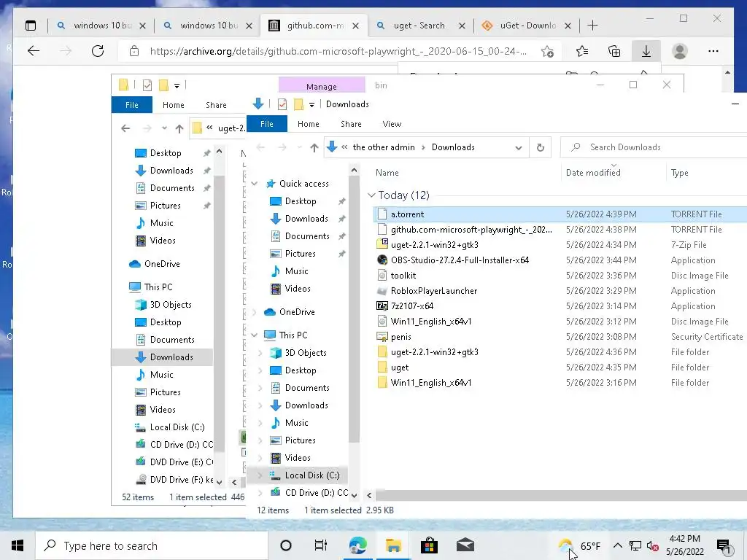This screenshot has height=560, width=747.
Task: Show hidden system tray icons
Action: coord(617,545)
